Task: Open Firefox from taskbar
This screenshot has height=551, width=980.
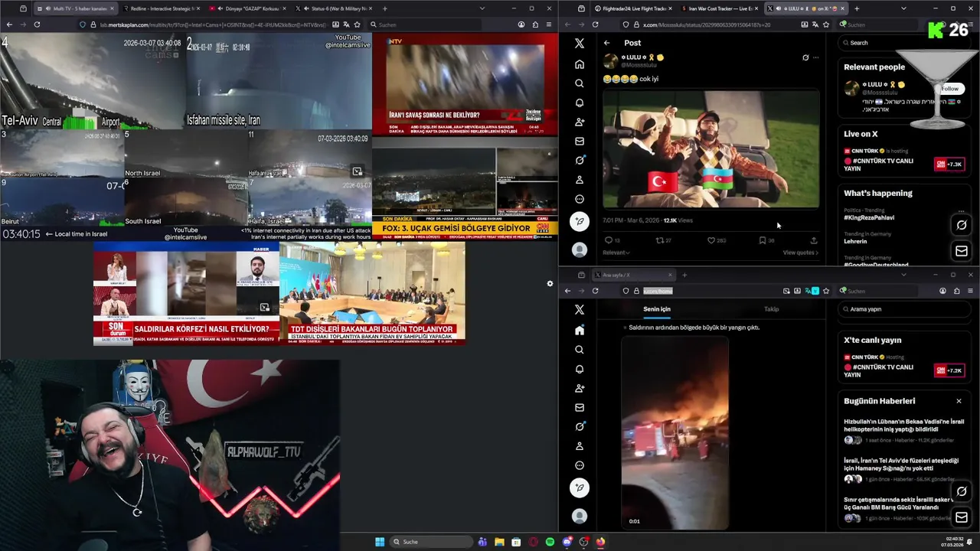Action: click(600, 542)
